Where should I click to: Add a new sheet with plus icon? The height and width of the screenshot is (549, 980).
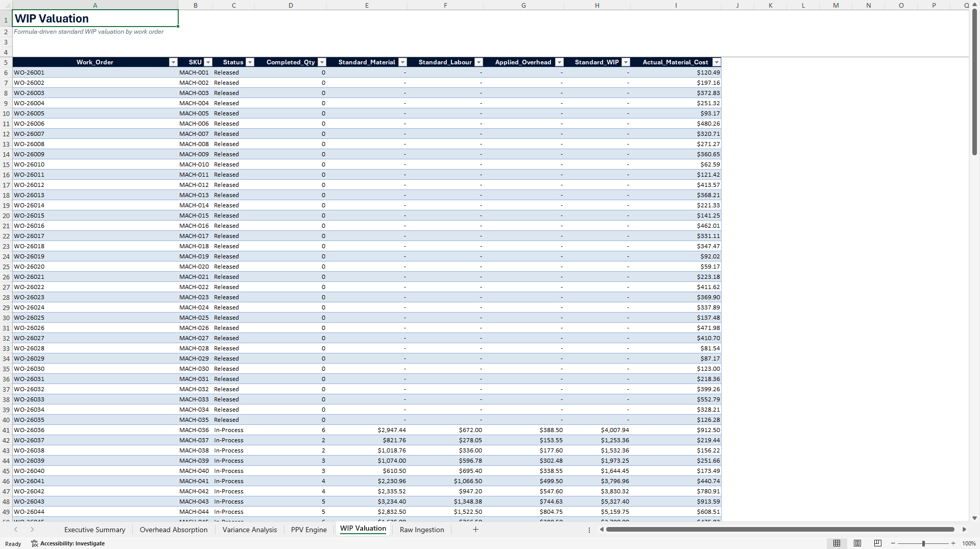475,530
